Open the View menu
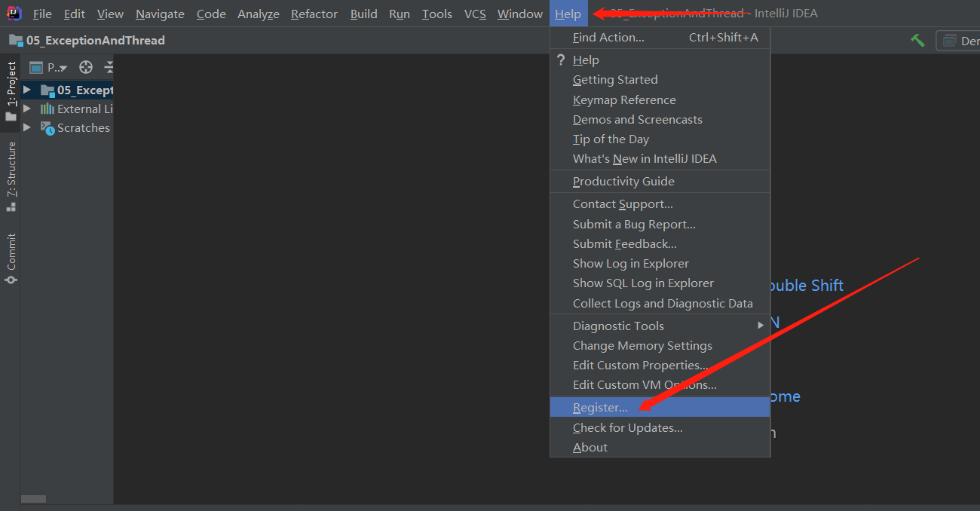The width and height of the screenshot is (980, 511). 110,14
